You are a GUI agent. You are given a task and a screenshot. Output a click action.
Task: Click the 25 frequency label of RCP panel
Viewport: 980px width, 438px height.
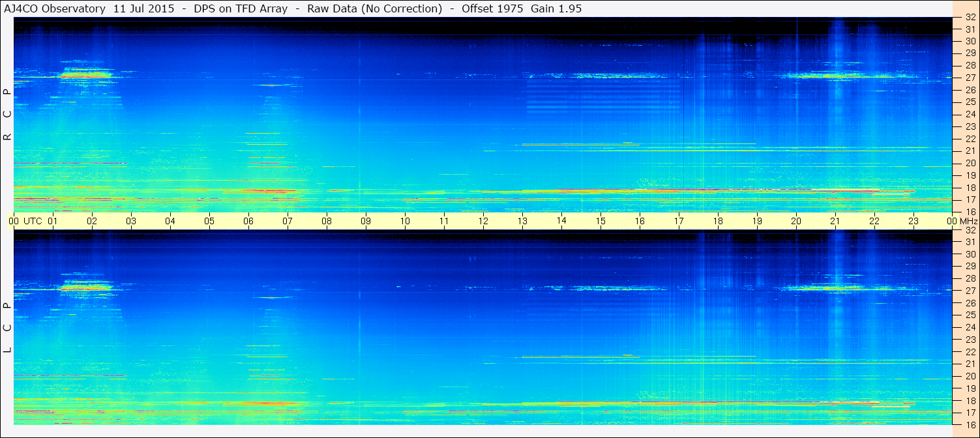(x=970, y=102)
